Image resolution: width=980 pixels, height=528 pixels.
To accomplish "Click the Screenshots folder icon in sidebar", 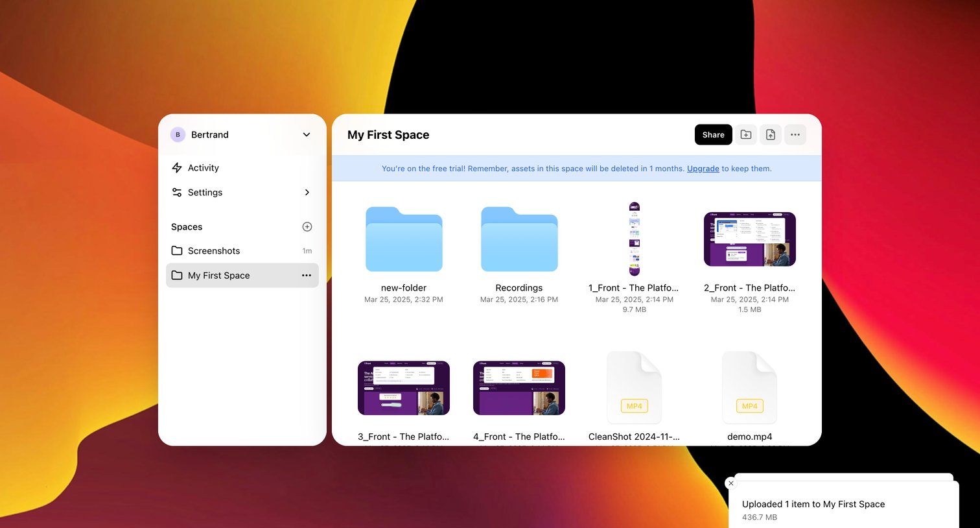I will [x=177, y=251].
